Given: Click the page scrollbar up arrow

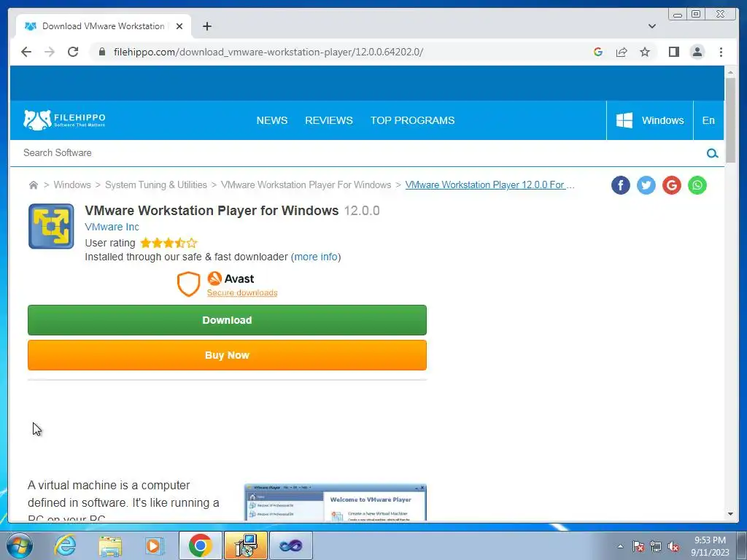Looking at the screenshot, I should pyautogui.click(x=730, y=72).
